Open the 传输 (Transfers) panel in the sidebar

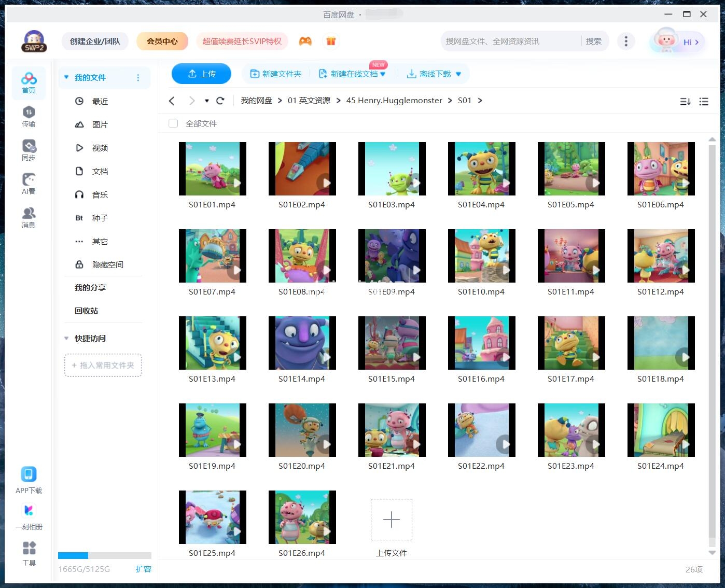29,117
